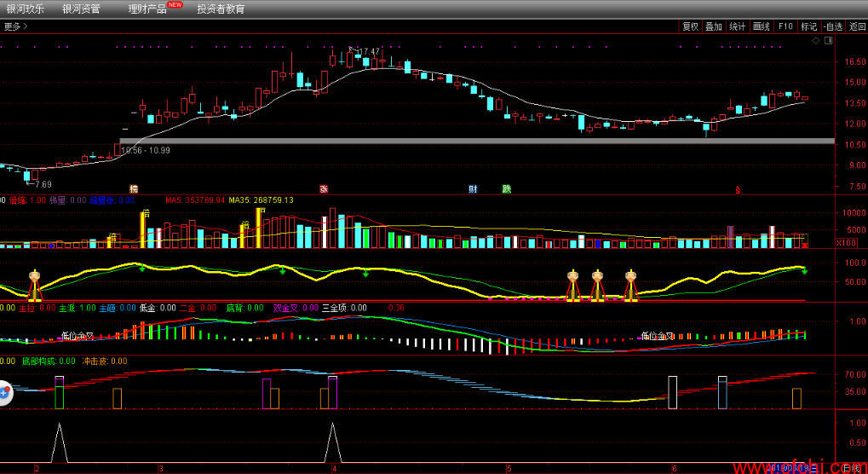Viewport: 868px width, 474px height.
Task: Click the MA35: 268759.13 volume label
Action: pyautogui.click(x=262, y=199)
